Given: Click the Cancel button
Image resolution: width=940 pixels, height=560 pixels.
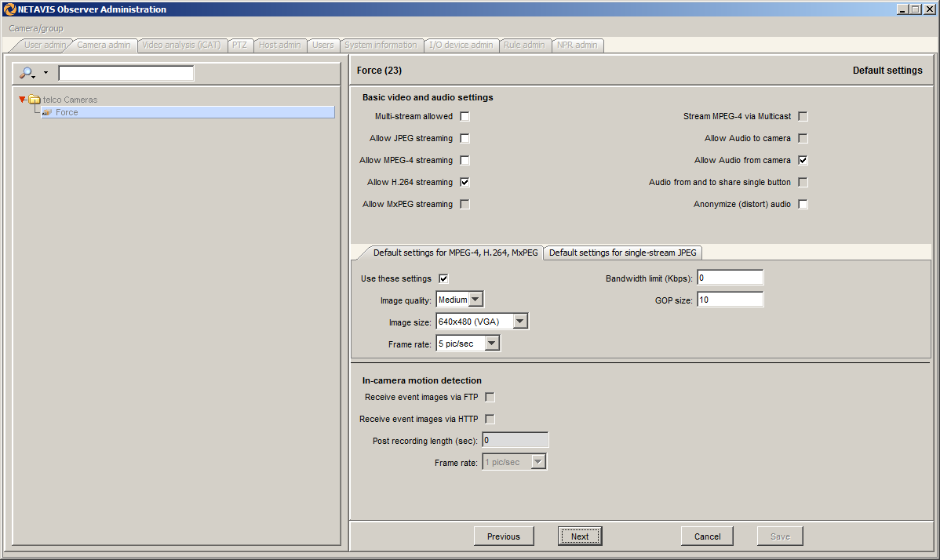Looking at the screenshot, I should [x=707, y=536].
